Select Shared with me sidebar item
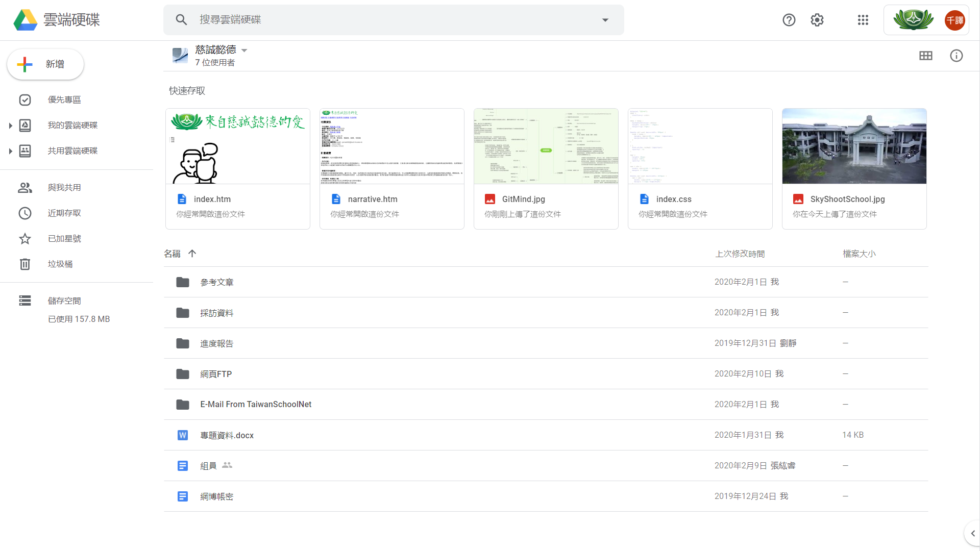The image size is (980, 551). [64, 187]
